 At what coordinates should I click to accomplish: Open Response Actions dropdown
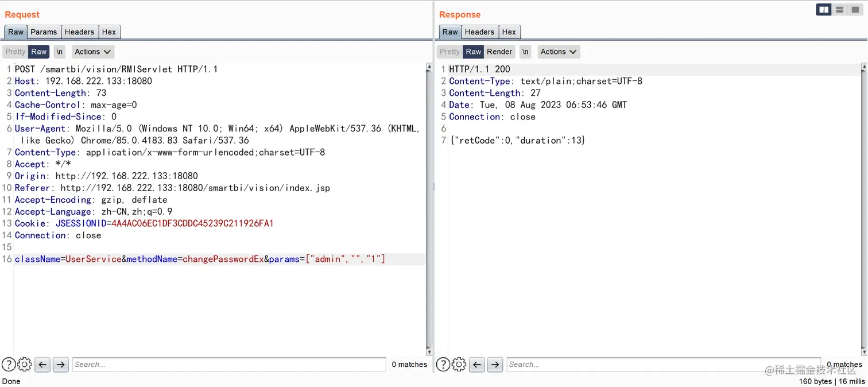[559, 52]
